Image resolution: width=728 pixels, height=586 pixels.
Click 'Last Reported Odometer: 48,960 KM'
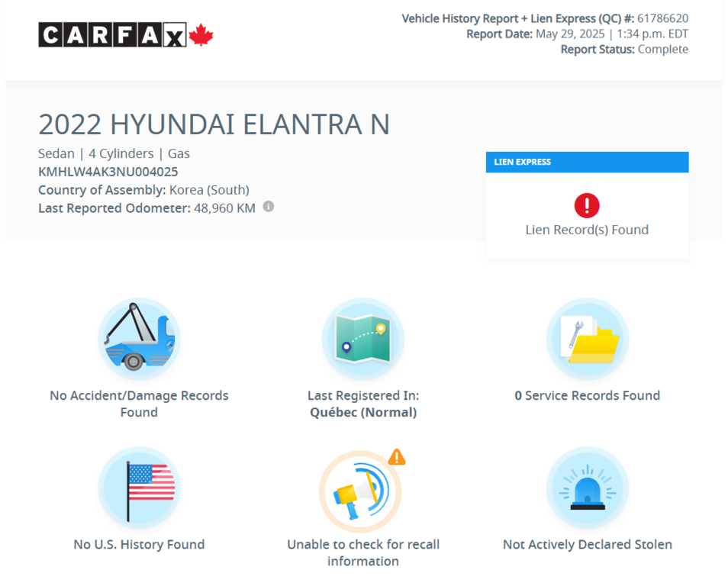[147, 208]
